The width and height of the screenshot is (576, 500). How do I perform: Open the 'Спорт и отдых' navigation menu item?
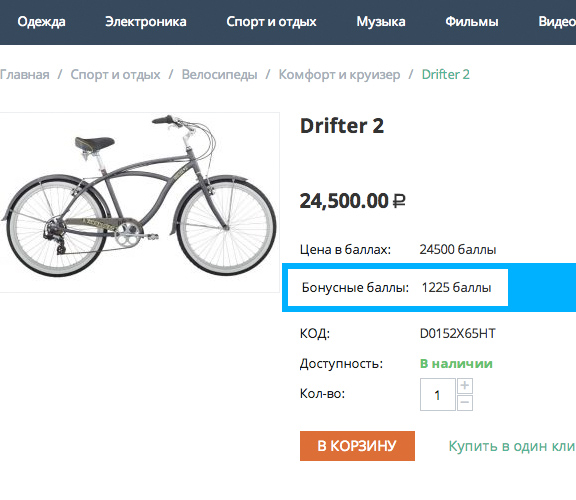[x=271, y=22]
